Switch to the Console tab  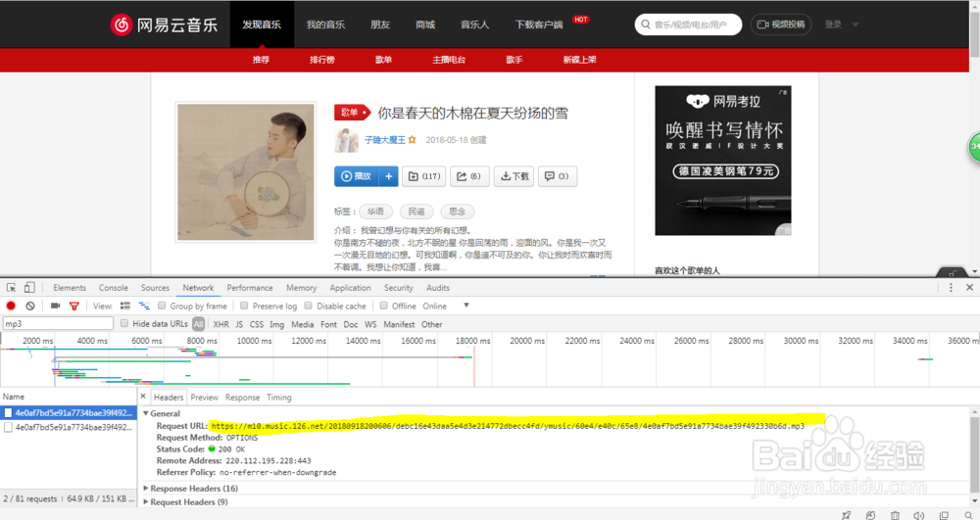(x=113, y=288)
